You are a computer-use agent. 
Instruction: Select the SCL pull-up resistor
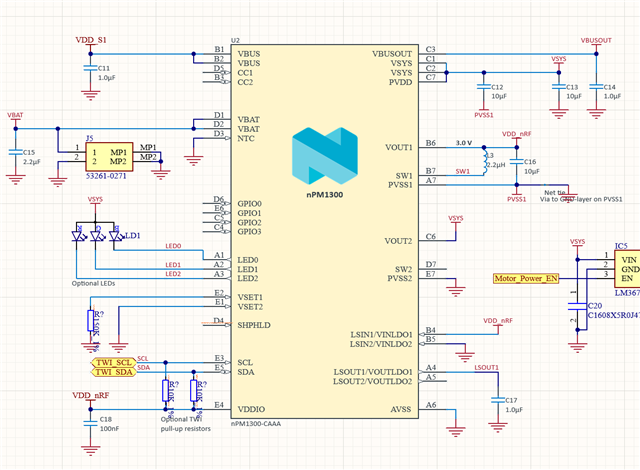[x=165, y=390]
